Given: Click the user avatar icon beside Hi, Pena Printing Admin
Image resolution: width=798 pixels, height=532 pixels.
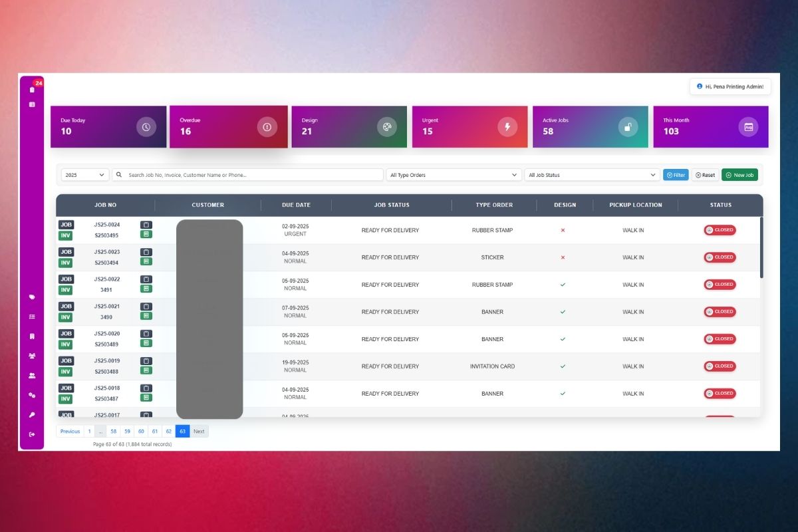Looking at the screenshot, I should click(700, 86).
